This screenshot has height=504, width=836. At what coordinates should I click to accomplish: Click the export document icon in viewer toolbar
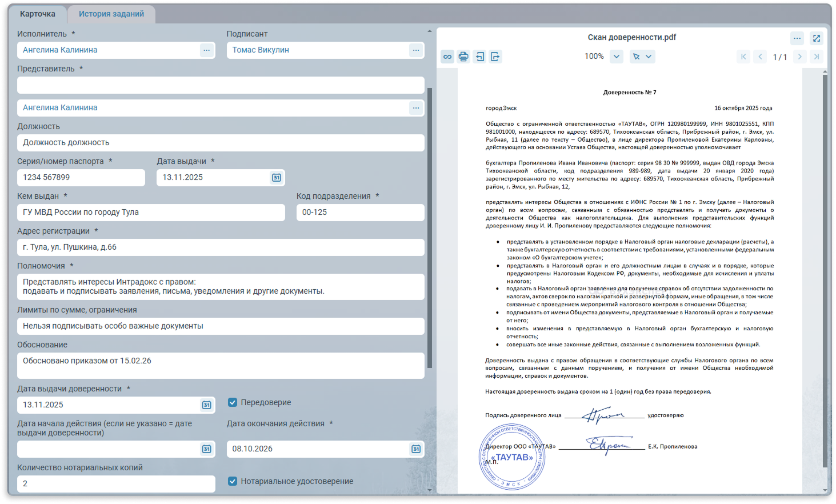click(495, 57)
